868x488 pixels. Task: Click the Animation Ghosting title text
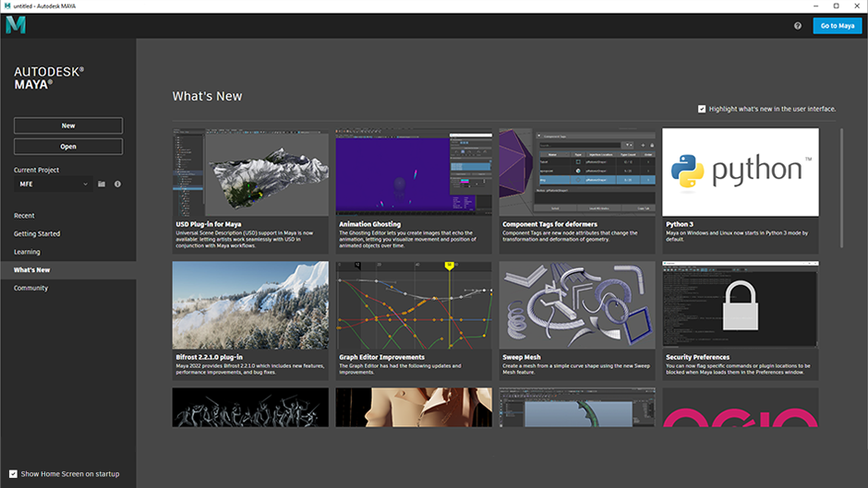pos(369,224)
